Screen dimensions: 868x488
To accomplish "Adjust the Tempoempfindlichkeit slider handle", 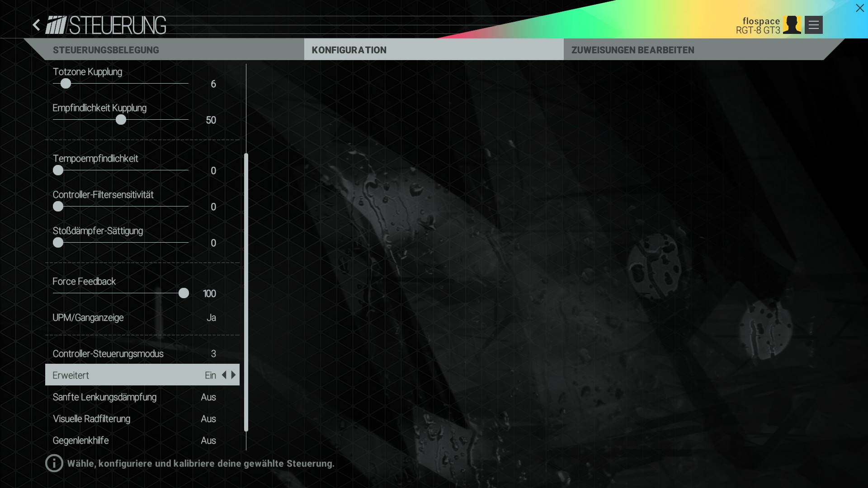I will pos(58,170).
